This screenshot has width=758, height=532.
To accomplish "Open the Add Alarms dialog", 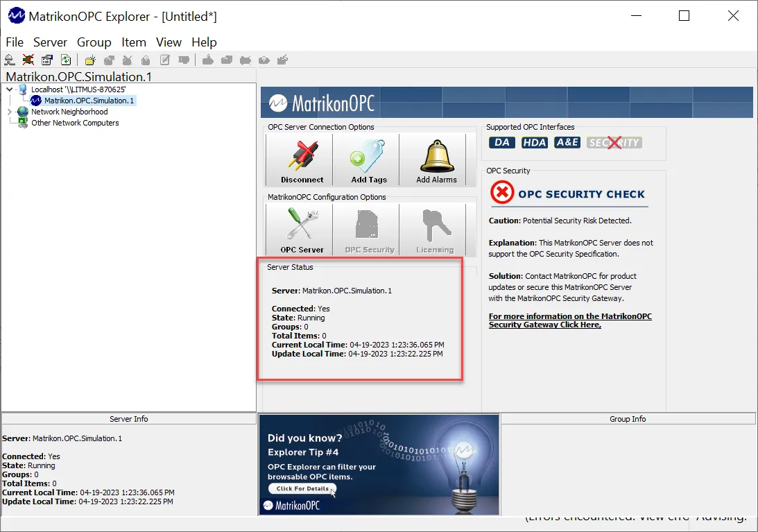I will click(x=435, y=159).
